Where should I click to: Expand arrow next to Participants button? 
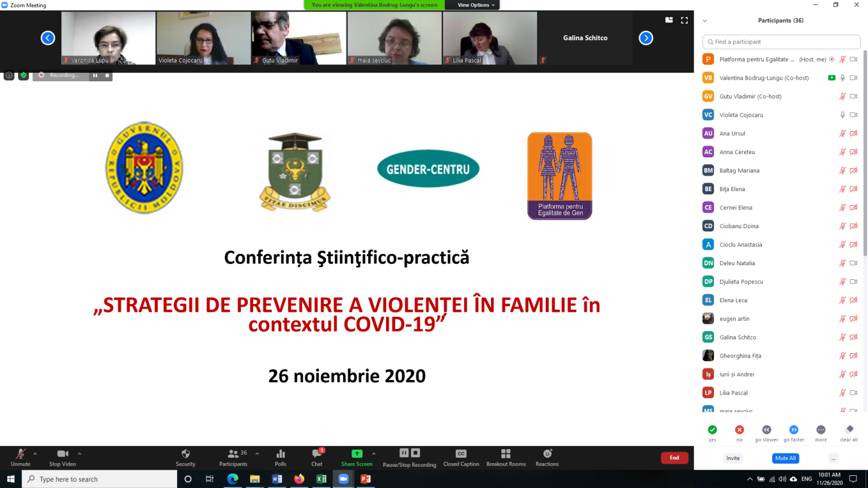tap(257, 453)
